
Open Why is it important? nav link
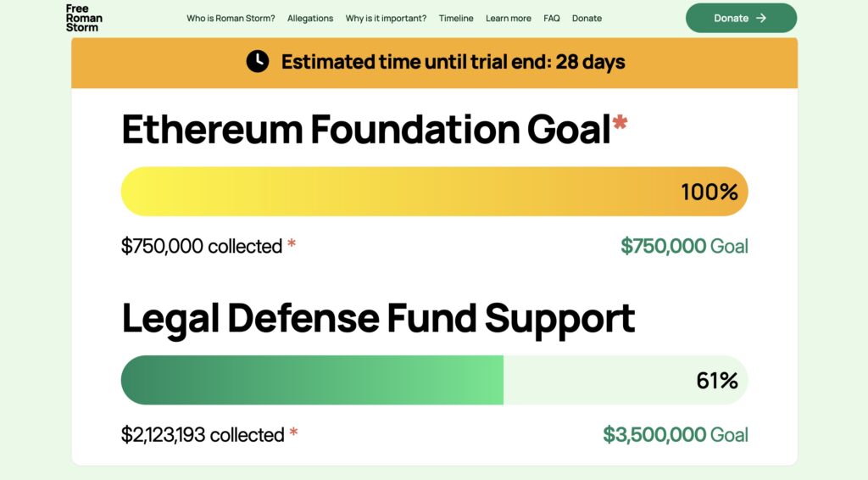tap(386, 19)
